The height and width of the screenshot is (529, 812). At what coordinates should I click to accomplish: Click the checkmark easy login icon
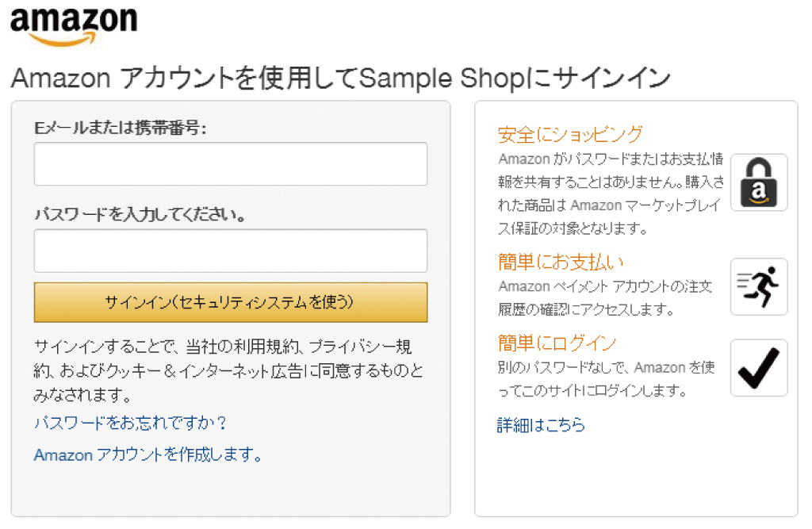[758, 368]
